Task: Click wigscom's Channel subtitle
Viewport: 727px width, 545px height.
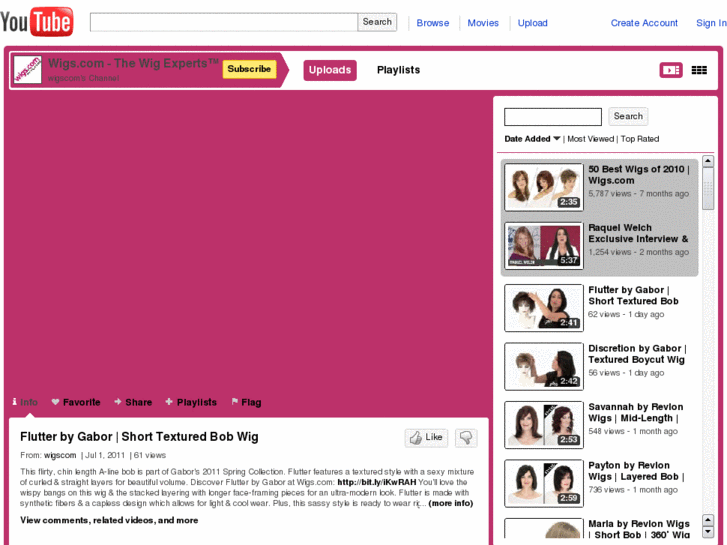Action: 83,78
